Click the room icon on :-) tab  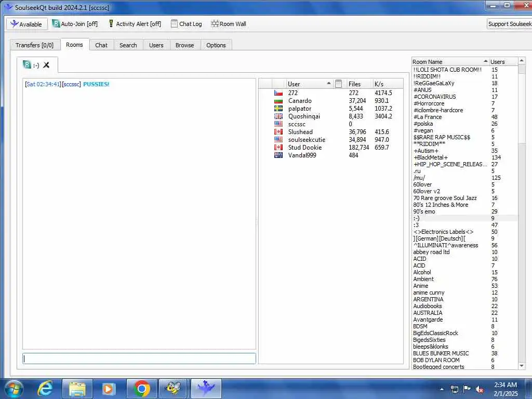(x=27, y=64)
